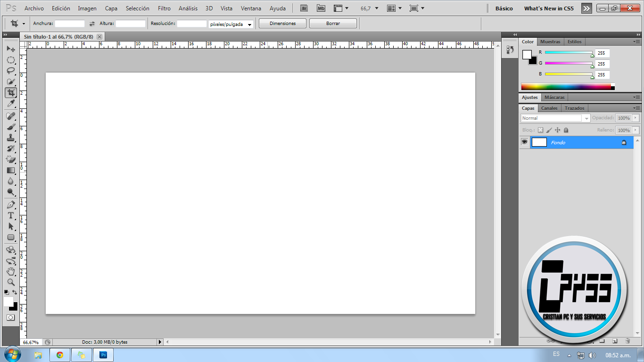Swap Anchura and Altura values
Viewport: 644px width, 362px height.
click(x=92, y=24)
